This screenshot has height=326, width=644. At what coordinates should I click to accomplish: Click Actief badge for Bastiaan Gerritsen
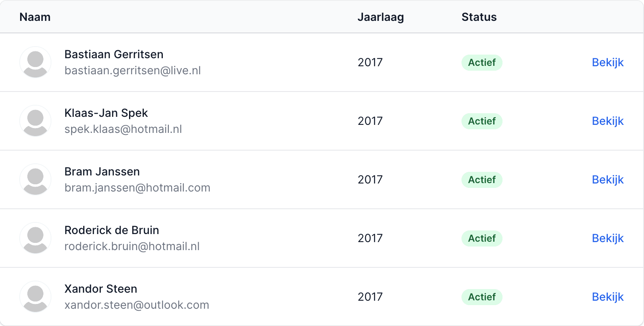click(482, 63)
